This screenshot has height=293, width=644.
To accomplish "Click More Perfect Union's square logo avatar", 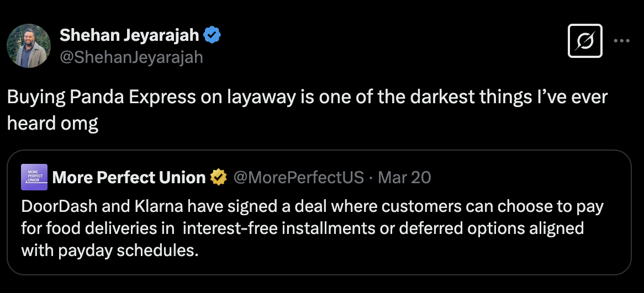I will (x=34, y=177).
